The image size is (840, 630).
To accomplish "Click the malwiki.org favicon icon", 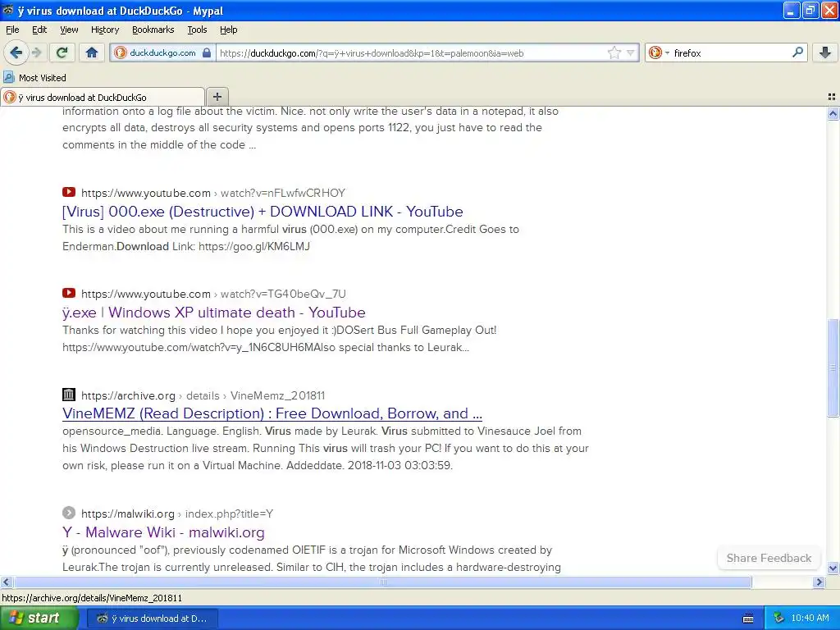I will click(69, 513).
